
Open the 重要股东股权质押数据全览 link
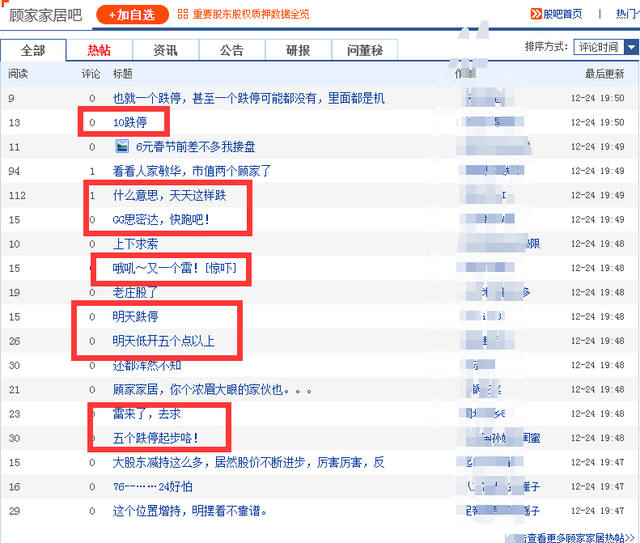click(x=251, y=15)
